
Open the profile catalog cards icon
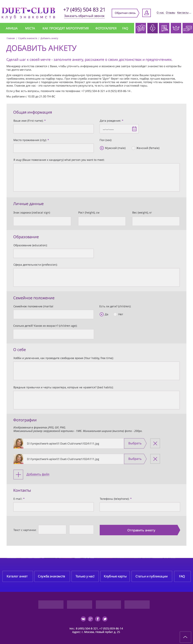click(x=141, y=28)
